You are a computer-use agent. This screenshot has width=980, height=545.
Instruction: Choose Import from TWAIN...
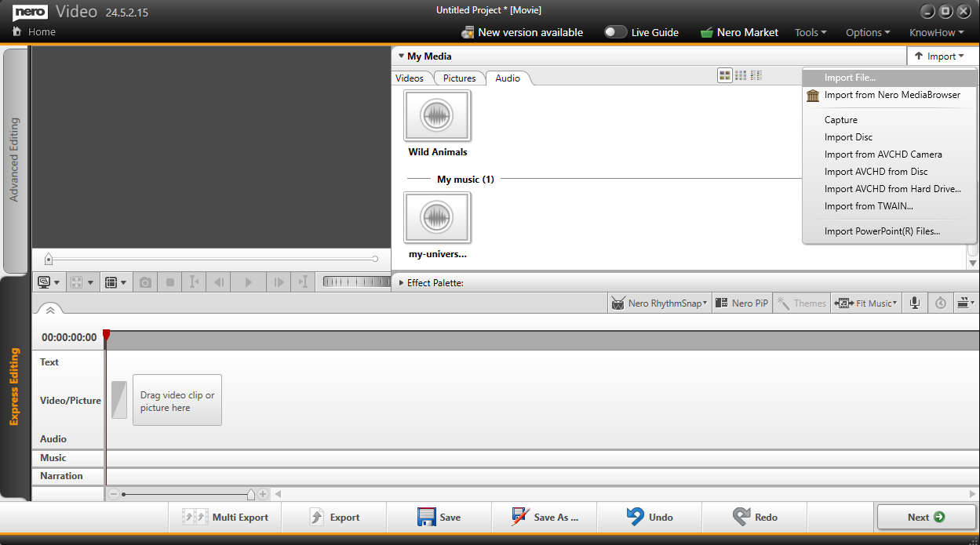tap(890, 206)
